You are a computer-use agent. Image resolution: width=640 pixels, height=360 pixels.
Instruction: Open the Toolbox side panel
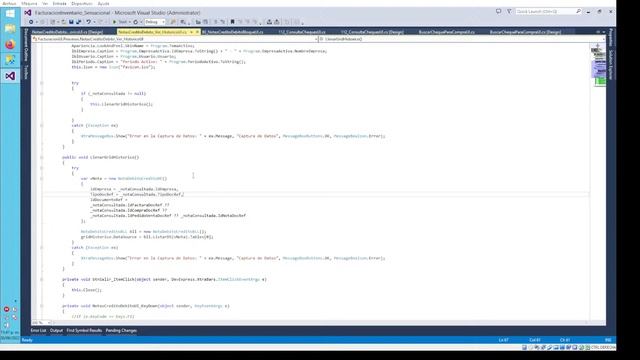[x=26, y=72]
